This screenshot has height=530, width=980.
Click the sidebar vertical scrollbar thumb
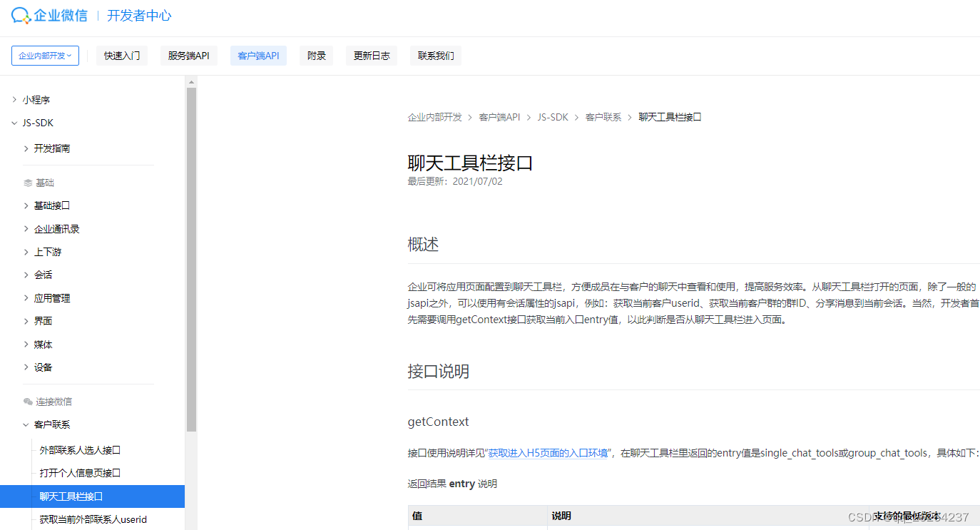click(x=191, y=260)
